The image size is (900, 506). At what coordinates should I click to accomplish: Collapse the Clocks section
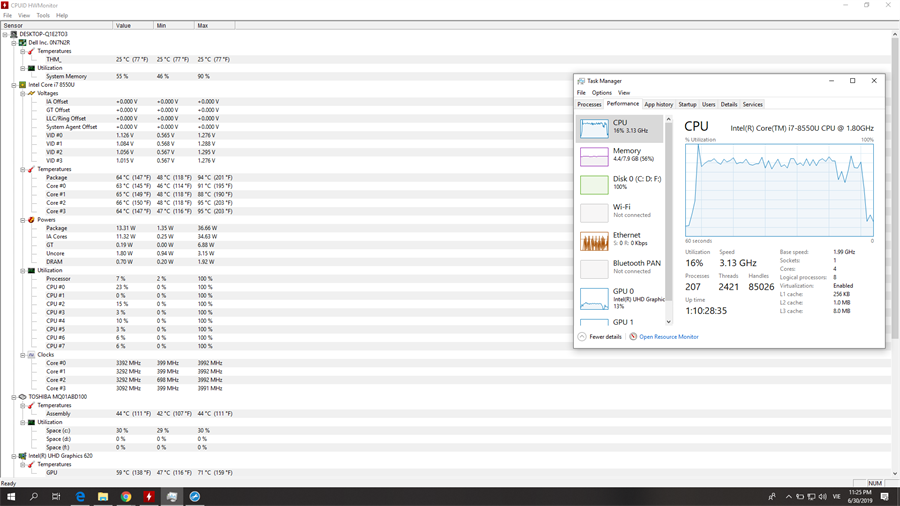(23, 355)
